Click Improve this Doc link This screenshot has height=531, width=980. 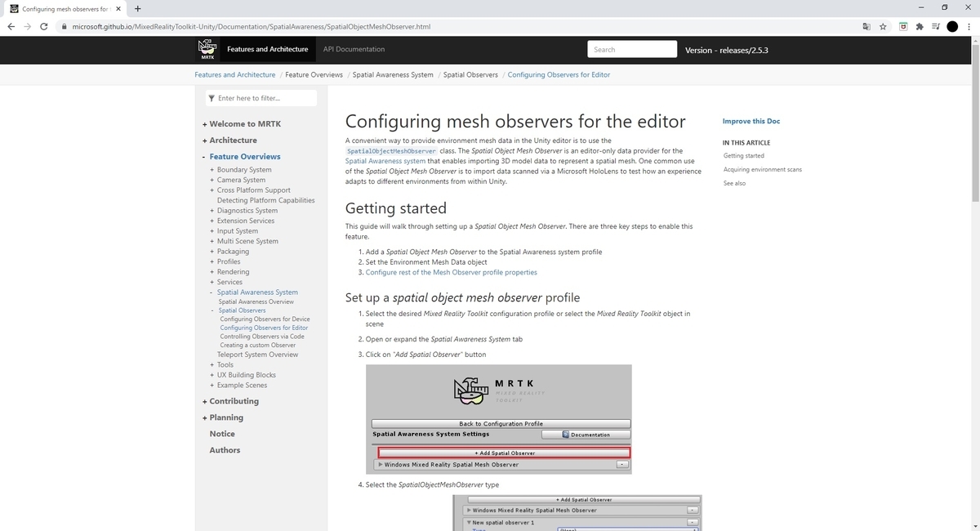tap(751, 121)
